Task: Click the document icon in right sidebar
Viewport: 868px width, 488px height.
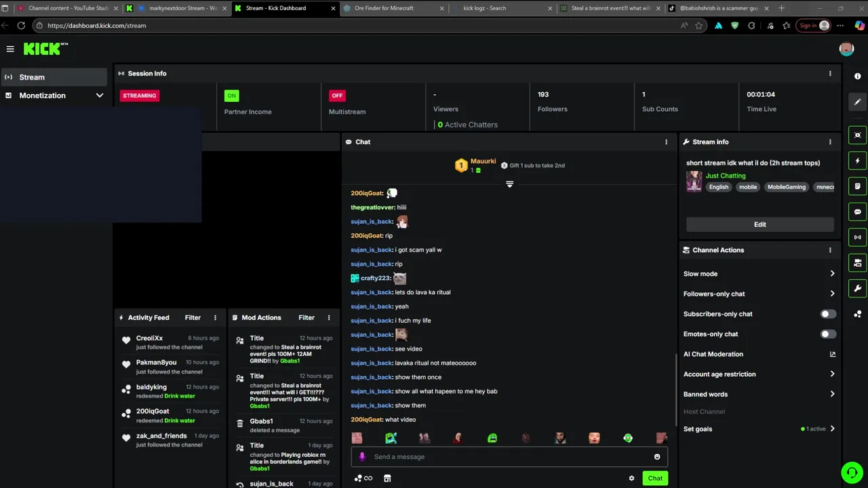Action: tap(858, 186)
